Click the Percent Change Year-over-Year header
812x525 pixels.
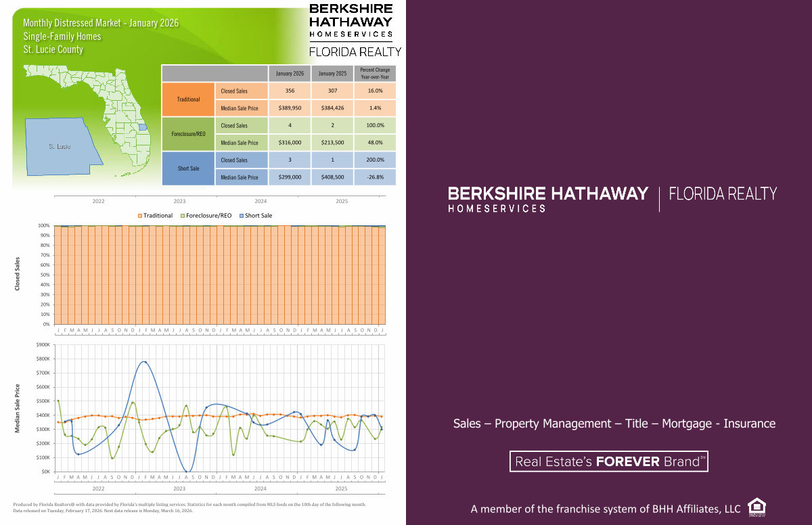click(x=375, y=73)
